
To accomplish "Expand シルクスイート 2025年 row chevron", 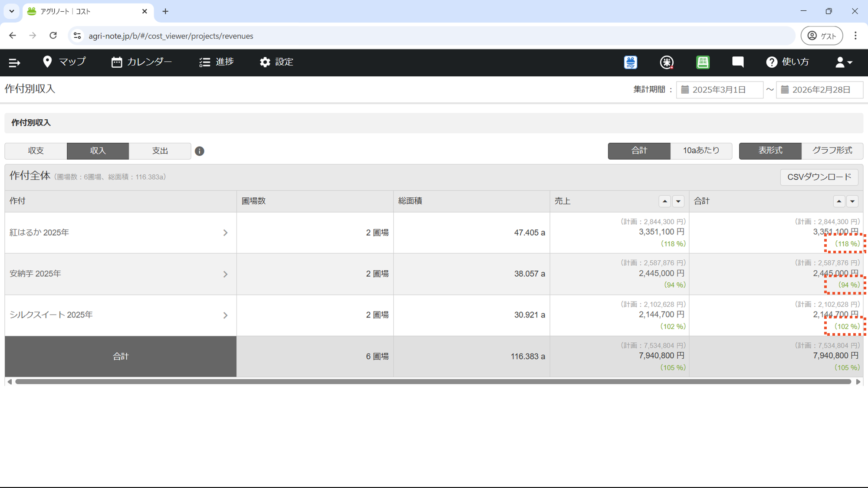I will pos(225,315).
